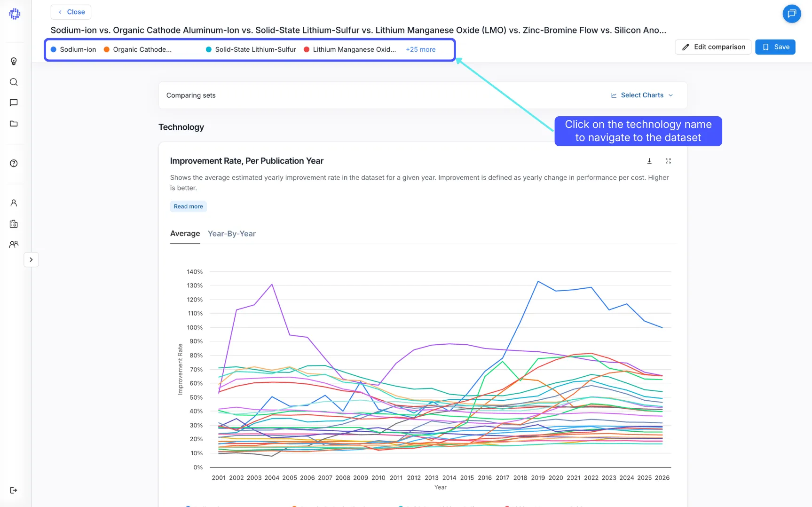The image size is (812, 507).
Task: Expand the Improvement Rate chart to fullscreen
Action: pos(668,161)
